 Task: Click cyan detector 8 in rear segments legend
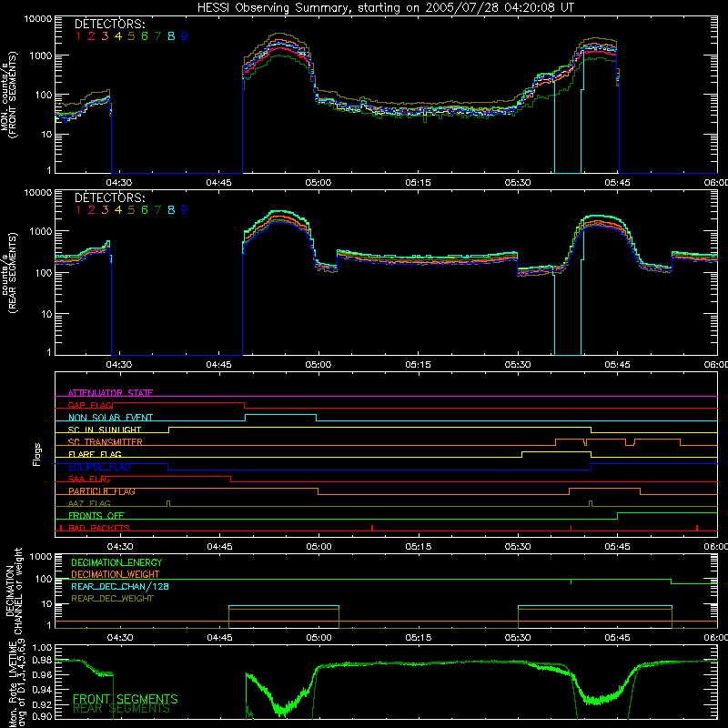(x=171, y=210)
